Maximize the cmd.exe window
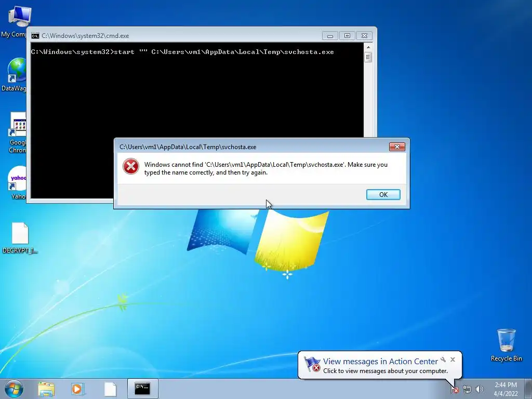 [x=347, y=36]
